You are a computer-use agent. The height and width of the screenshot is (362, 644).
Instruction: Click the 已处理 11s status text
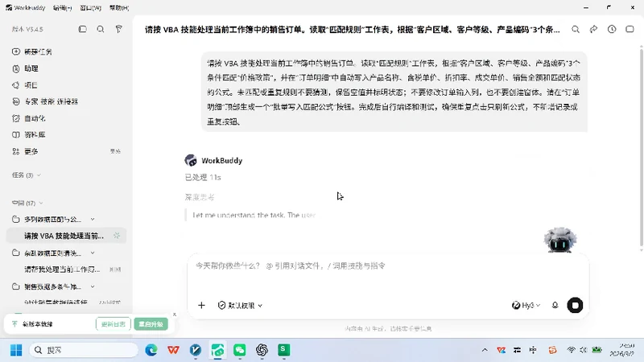click(x=203, y=177)
